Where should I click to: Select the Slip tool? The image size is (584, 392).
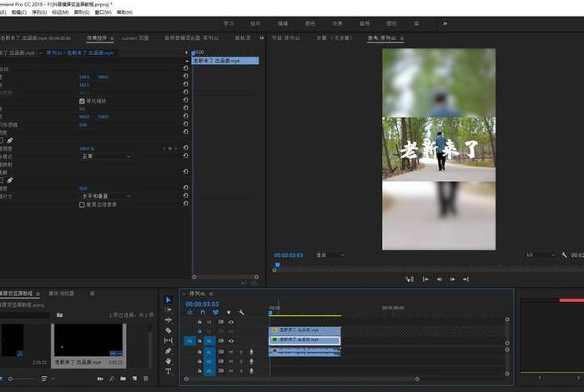click(168, 340)
